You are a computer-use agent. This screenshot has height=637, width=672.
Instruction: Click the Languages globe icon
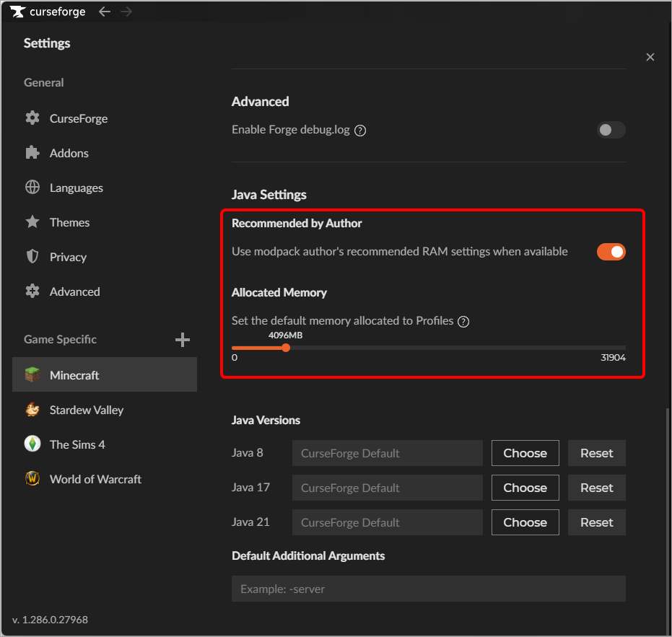point(32,187)
